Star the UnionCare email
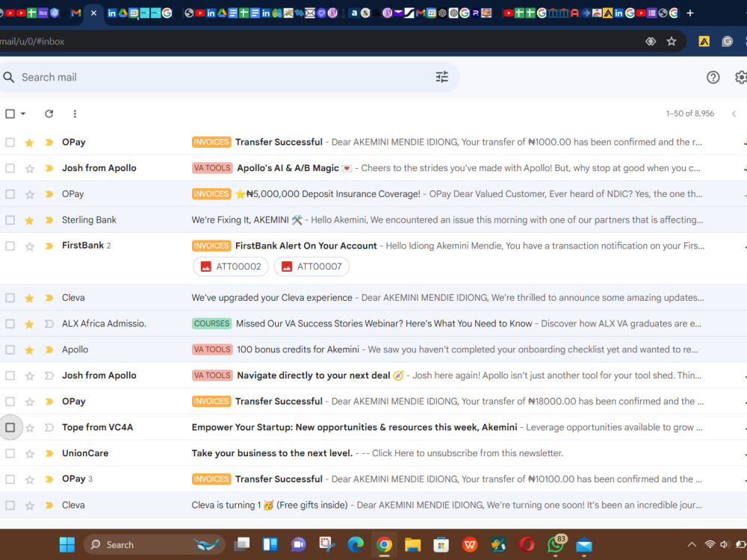The height and width of the screenshot is (560, 747). (x=30, y=453)
